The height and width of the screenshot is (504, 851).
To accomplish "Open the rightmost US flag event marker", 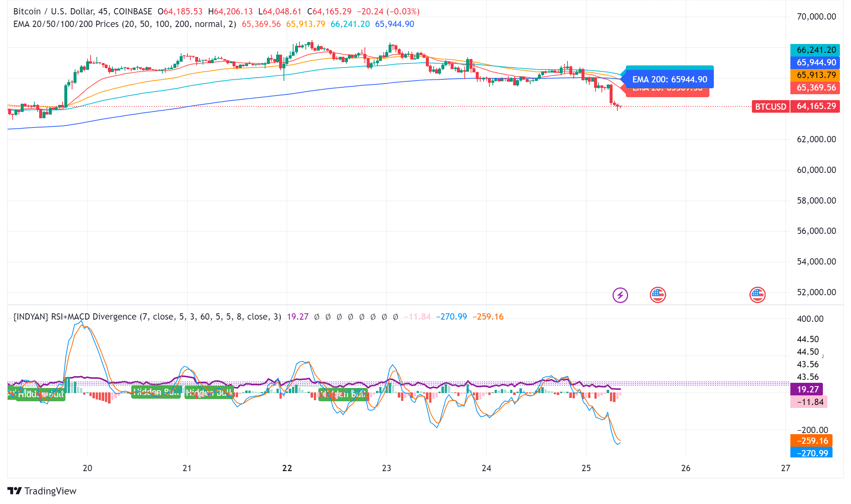I will (x=757, y=295).
